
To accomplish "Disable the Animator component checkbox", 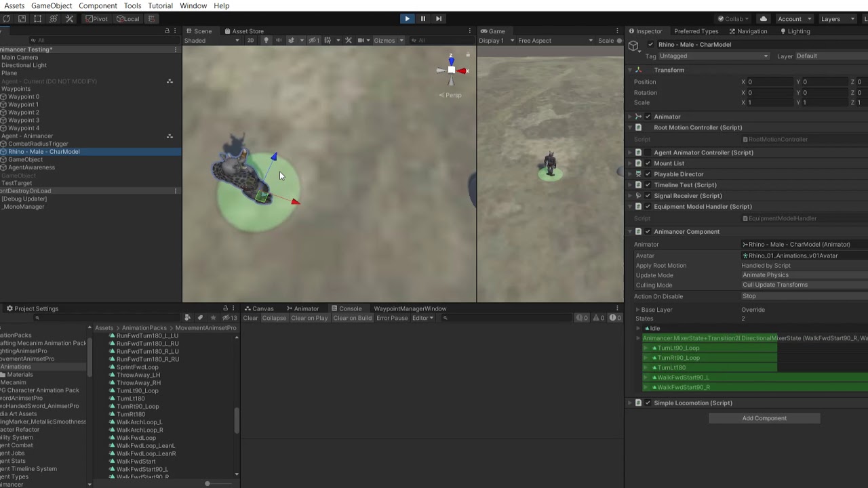I will click(x=648, y=117).
